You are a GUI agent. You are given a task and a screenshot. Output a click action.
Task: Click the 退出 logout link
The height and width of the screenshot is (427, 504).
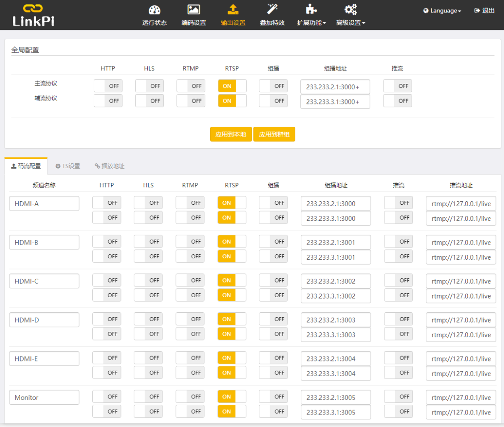484,11
